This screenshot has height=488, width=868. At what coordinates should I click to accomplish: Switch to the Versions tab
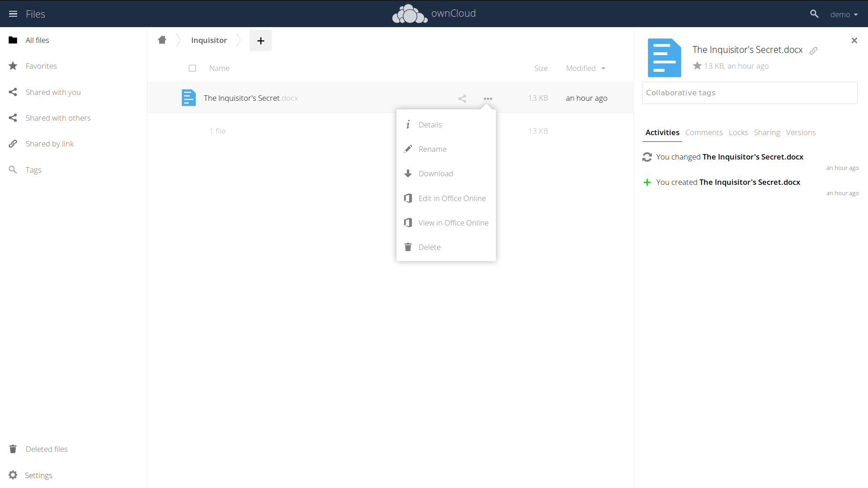point(801,132)
